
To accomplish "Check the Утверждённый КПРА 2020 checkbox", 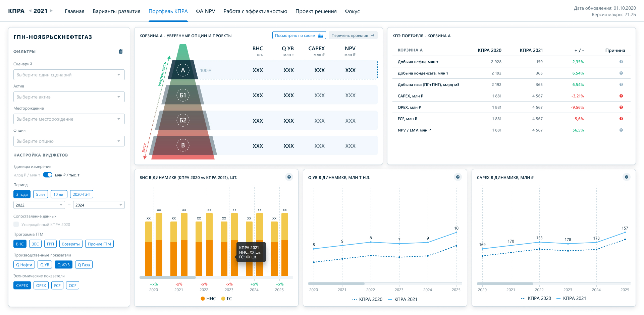I will 16,224.
